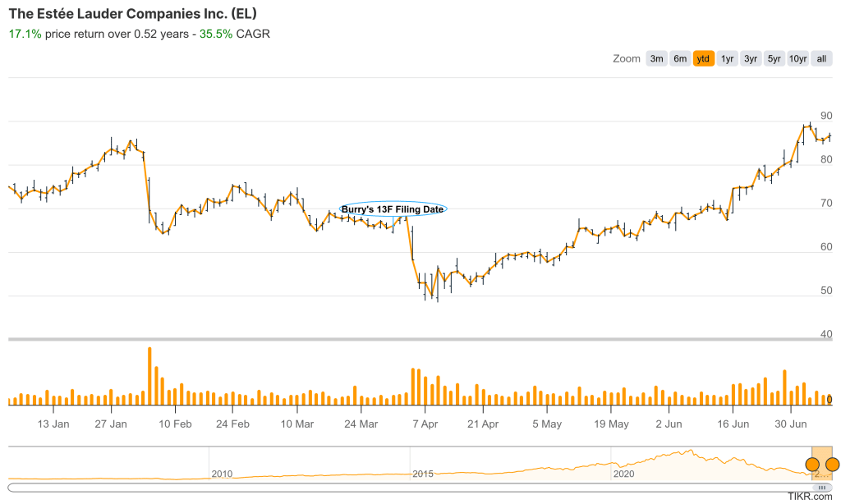Click the 24 Feb date axis label

(x=232, y=424)
